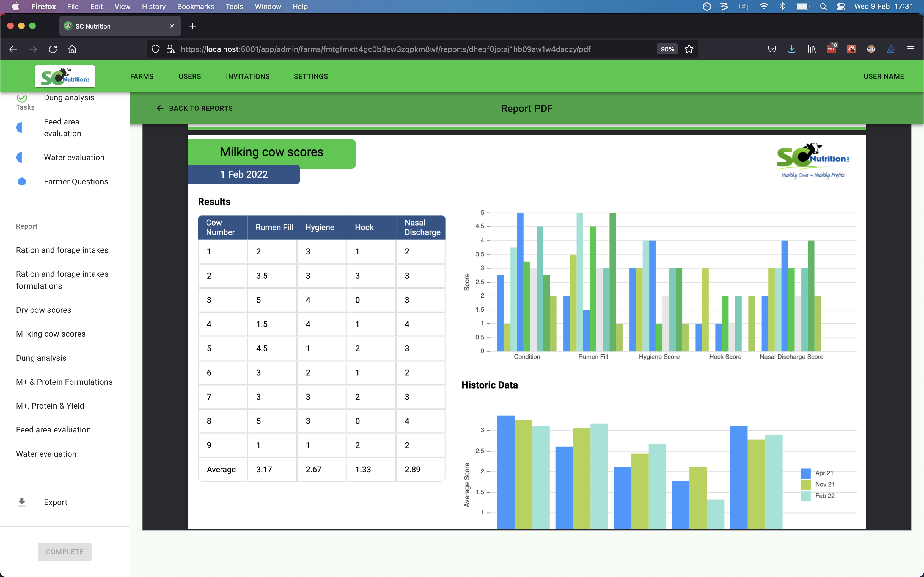The height and width of the screenshot is (577, 924).
Task: Open Milking cow scores report link
Action: click(51, 334)
